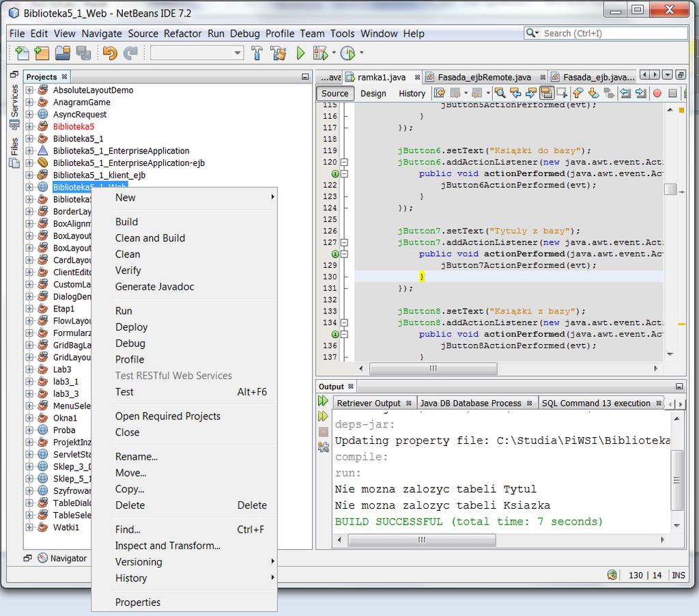Open the Navigator minimized panel button

point(62,558)
